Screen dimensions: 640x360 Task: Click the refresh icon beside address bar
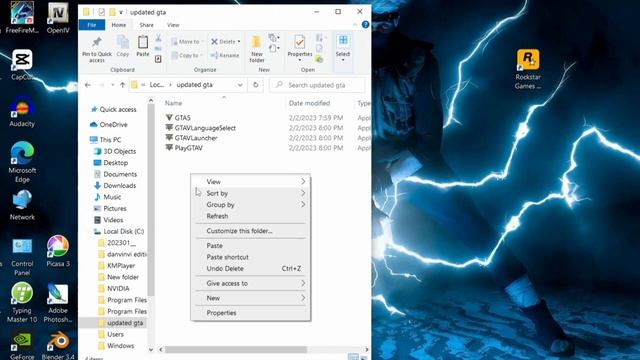point(256,85)
